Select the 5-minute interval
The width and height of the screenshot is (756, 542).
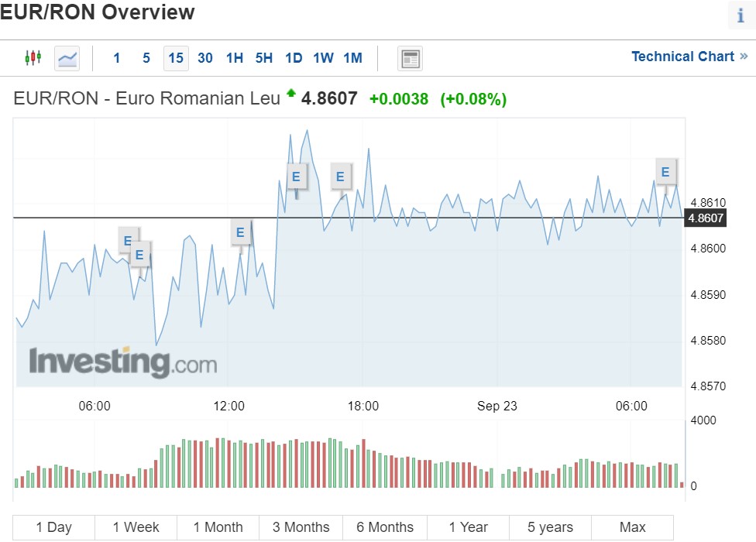coord(146,58)
